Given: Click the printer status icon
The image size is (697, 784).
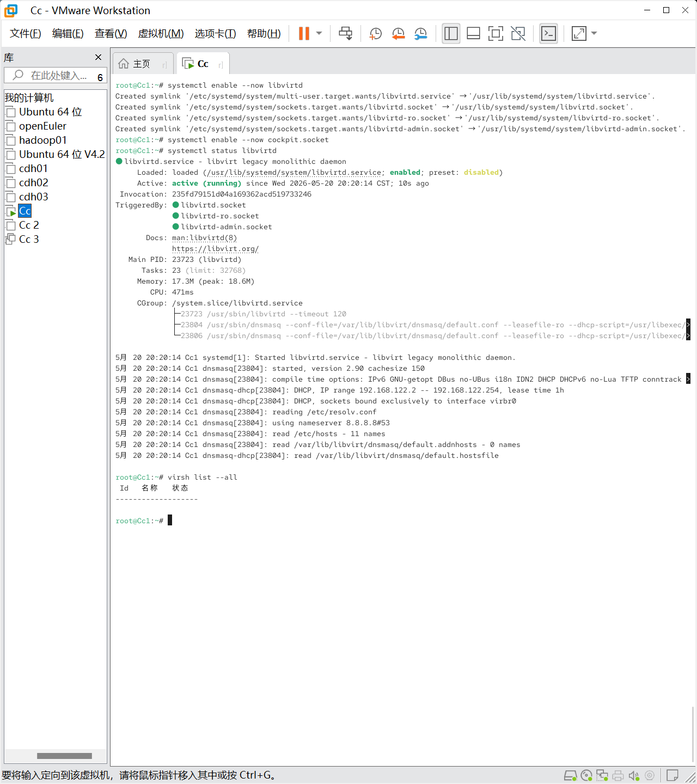Looking at the screenshot, I should tap(618, 775).
